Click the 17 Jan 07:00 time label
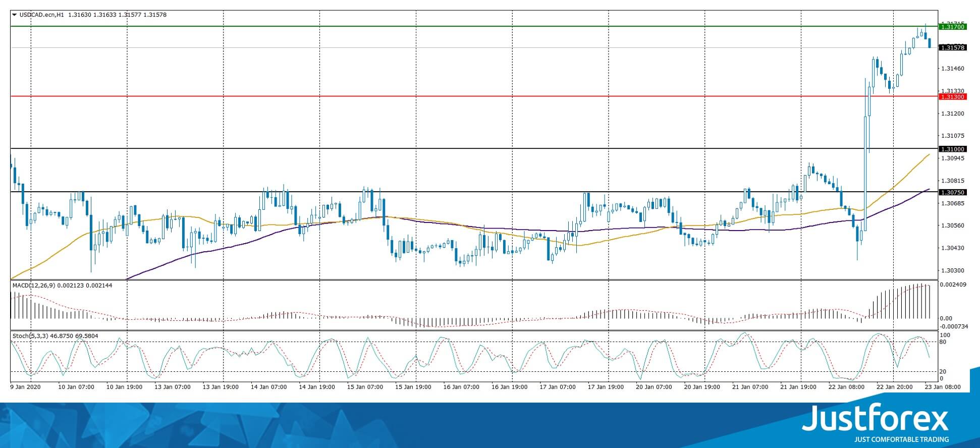Viewport: 980px width, 448px height. pos(557,387)
